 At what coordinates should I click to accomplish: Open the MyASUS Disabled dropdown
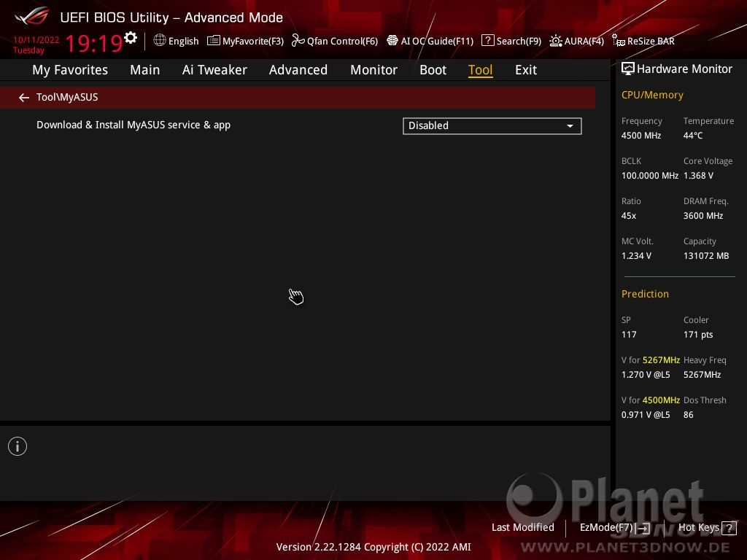(x=492, y=125)
